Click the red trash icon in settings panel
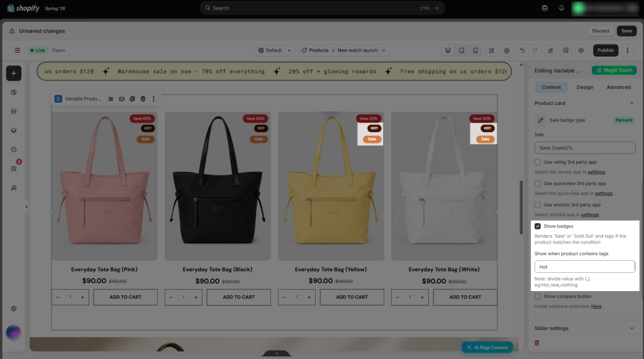The width and height of the screenshot is (644, 359). pos(537,343)
